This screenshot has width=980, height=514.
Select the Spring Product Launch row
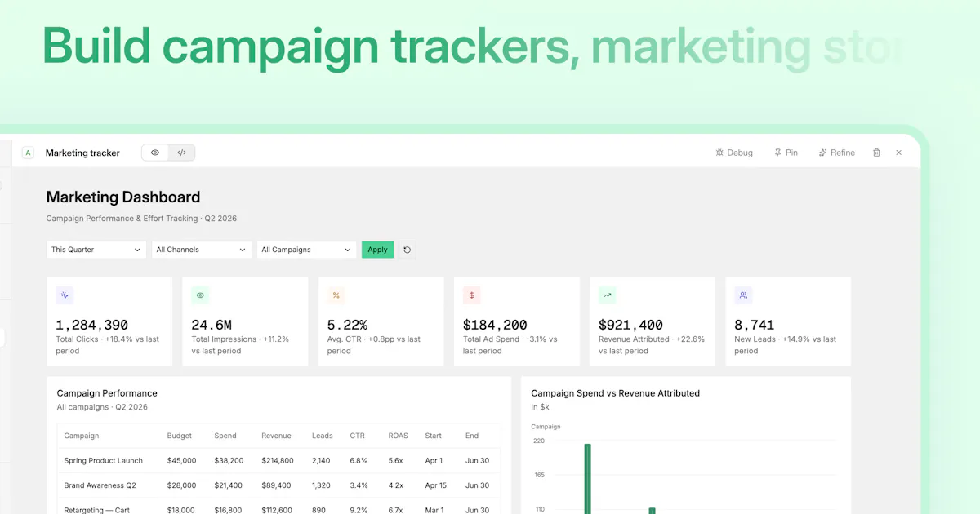(278, 460)
